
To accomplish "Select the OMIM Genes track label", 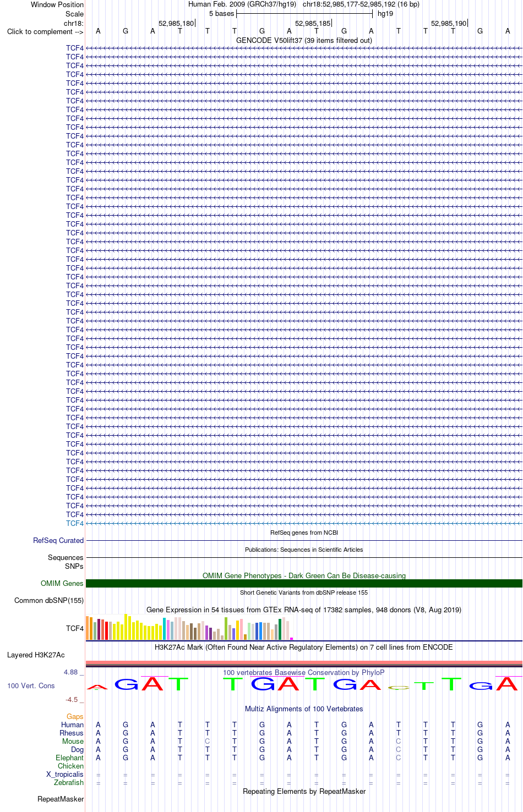I will click(x=62, y=583).
